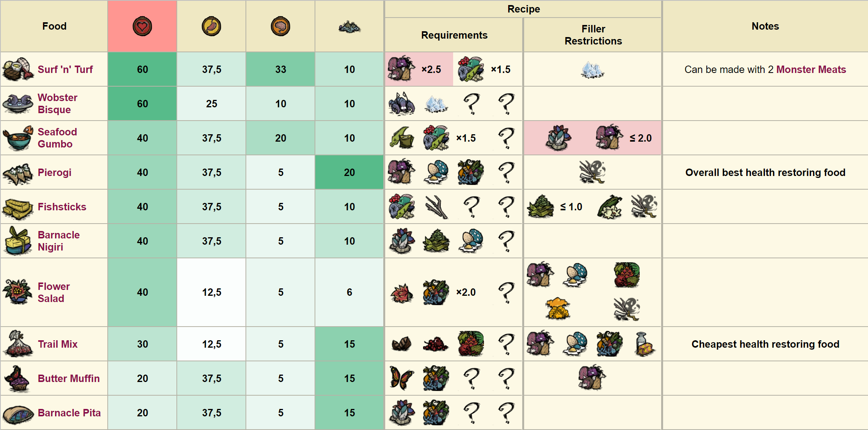Follow the Barnacle Nigiri link
868x430 pixels.
click(x=59, y=241)
